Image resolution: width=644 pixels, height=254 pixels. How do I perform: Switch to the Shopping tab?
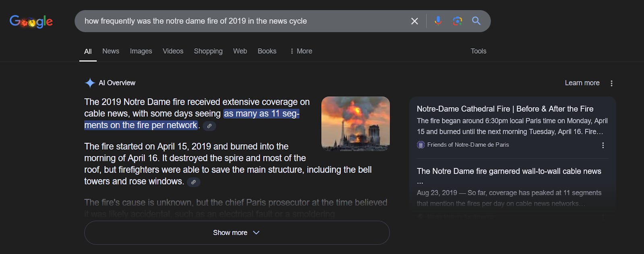coord(208,51)
